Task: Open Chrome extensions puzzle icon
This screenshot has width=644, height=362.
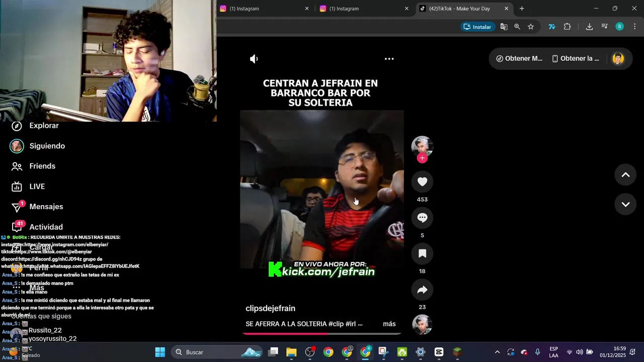Action: [567, 27]
